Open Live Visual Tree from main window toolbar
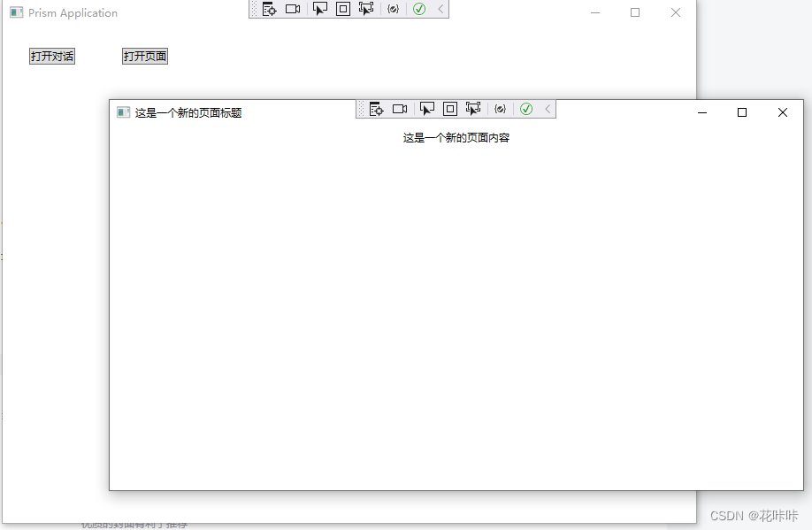812x530 pixels. [270, 9]
